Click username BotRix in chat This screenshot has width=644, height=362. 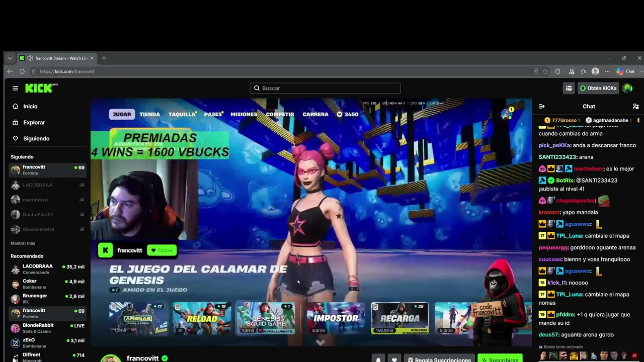[565, 180]
